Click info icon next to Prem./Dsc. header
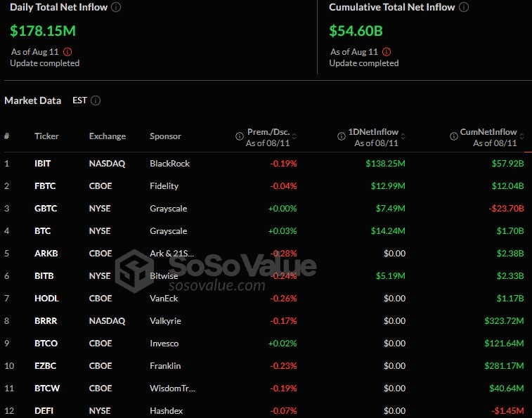The height and width of the screenshot is (418, 532). (x=240, y=136)
